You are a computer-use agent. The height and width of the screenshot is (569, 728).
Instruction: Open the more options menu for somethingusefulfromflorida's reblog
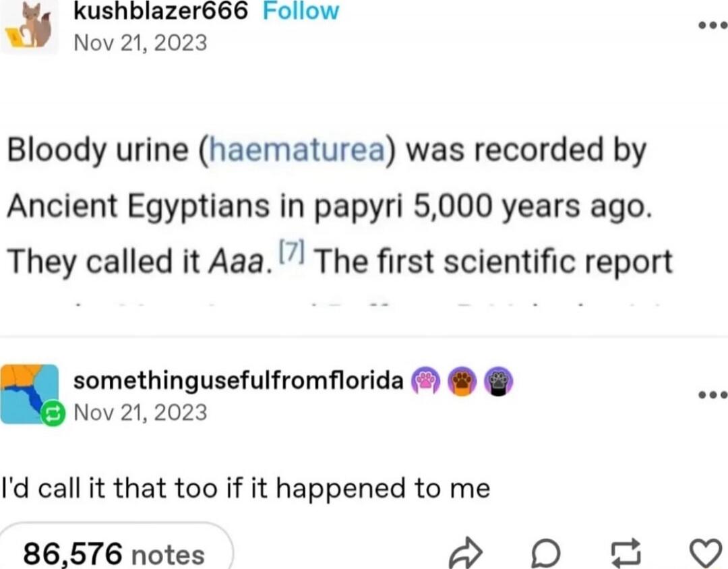coord(713,395)
